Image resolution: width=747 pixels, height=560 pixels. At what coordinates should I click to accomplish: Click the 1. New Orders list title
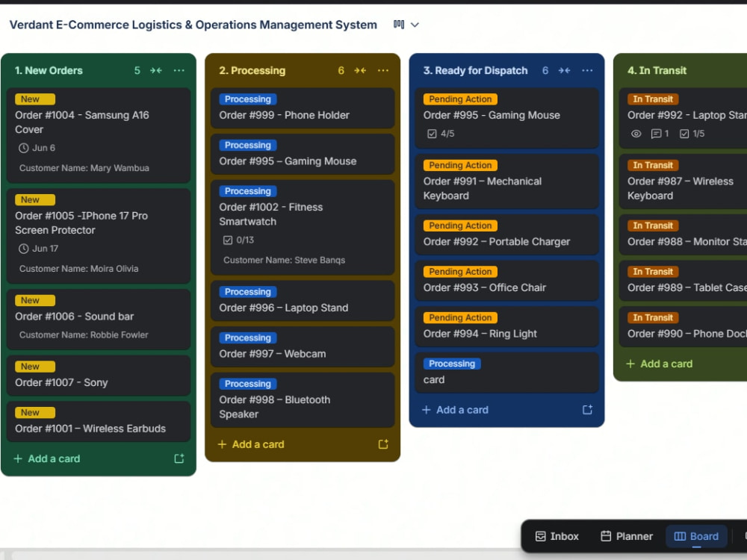[x=49, y=70]
